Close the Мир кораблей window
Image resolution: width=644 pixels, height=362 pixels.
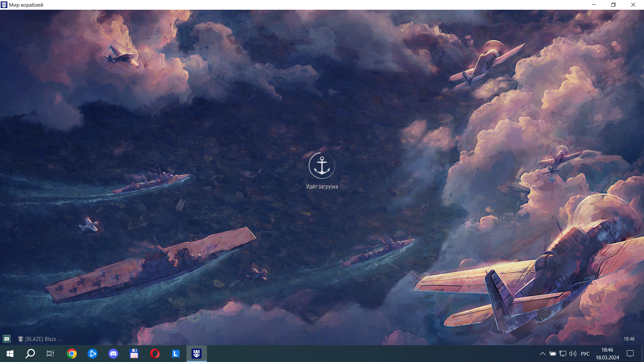point(633,5)
